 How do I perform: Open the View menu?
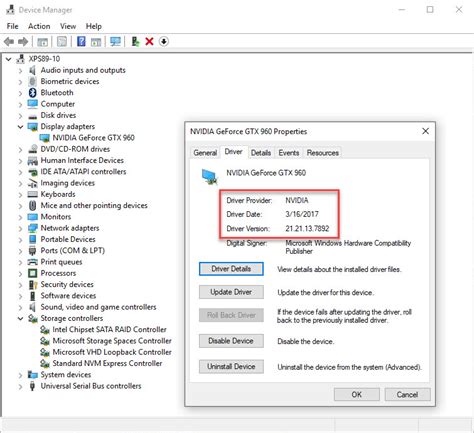point(68,26)
